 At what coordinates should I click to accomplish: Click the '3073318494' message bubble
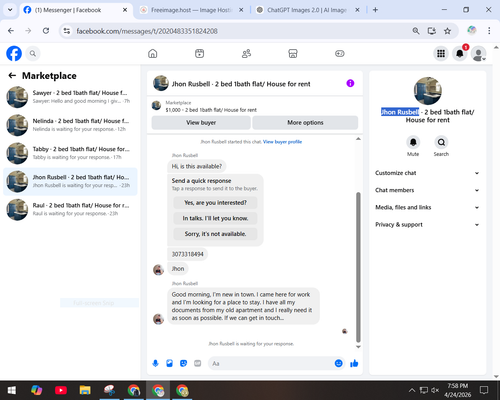point(187,254)
